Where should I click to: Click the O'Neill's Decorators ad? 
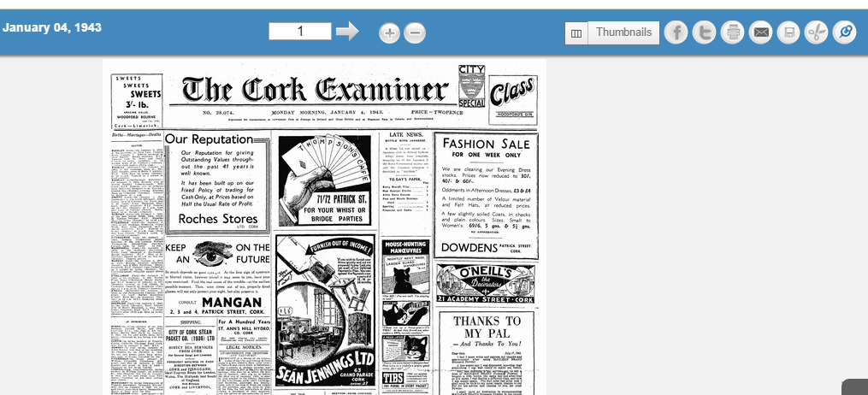pyautogui.click(x=486, y=284)
